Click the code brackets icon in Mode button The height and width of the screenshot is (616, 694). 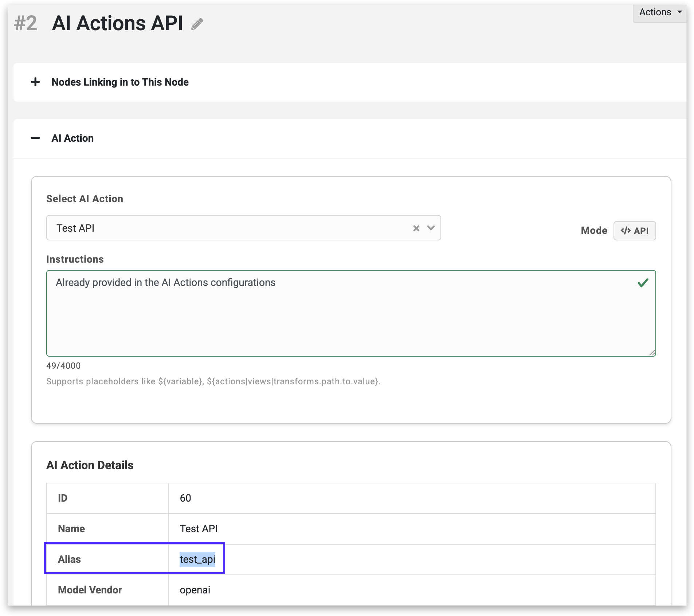click(x=626, y=231)
